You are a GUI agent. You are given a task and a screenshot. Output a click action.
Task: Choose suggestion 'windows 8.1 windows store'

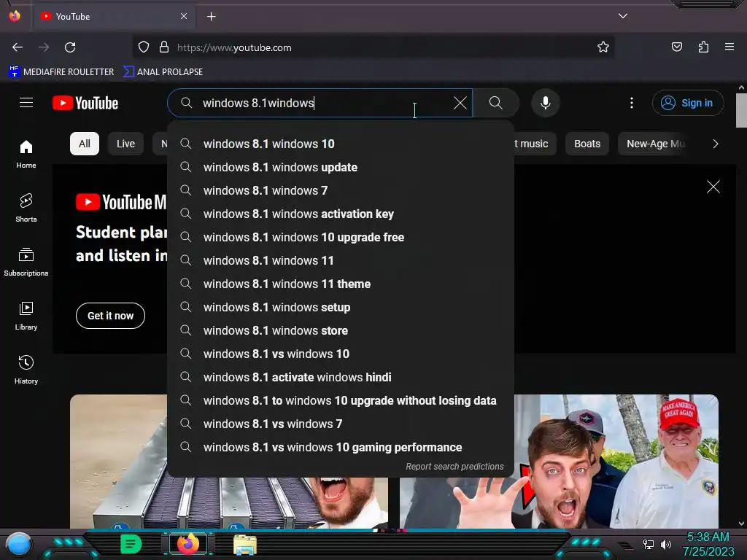tap(341, 330)
